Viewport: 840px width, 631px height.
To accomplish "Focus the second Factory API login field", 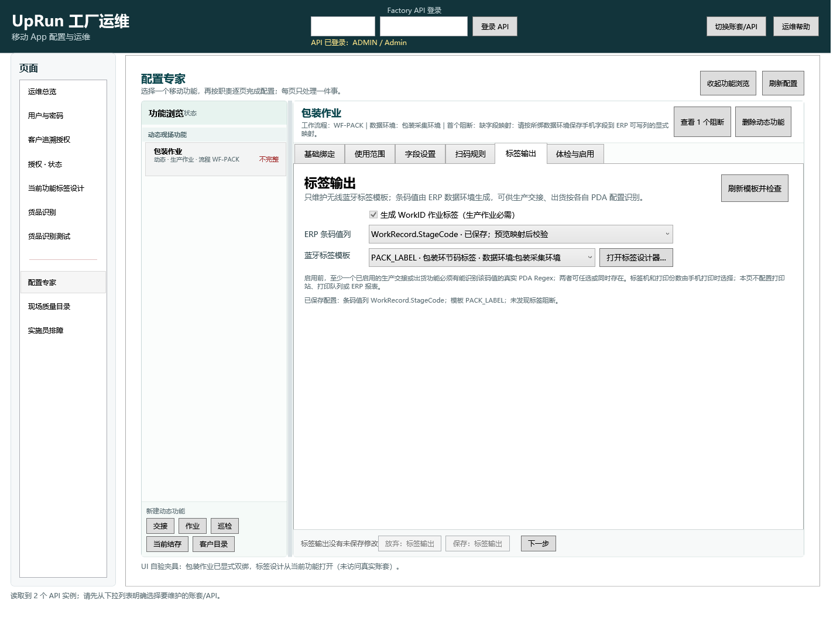I will click(423, 26).
